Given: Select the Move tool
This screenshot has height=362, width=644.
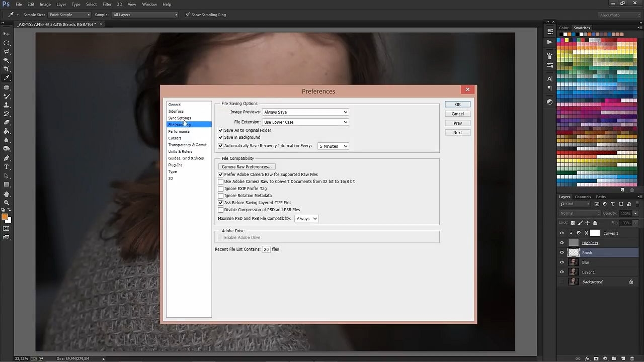Looking at the screenshot, I should pyautogui.click(x=7, y=34).
